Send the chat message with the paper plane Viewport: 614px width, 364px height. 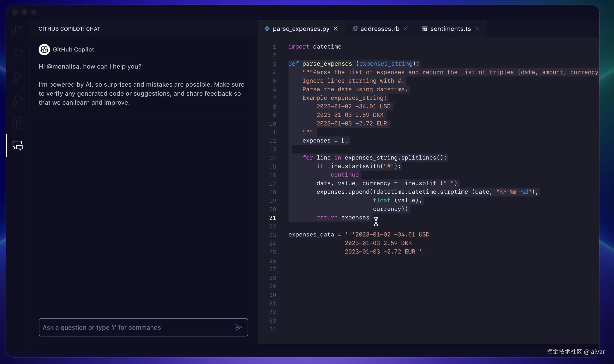coord(239,327)
